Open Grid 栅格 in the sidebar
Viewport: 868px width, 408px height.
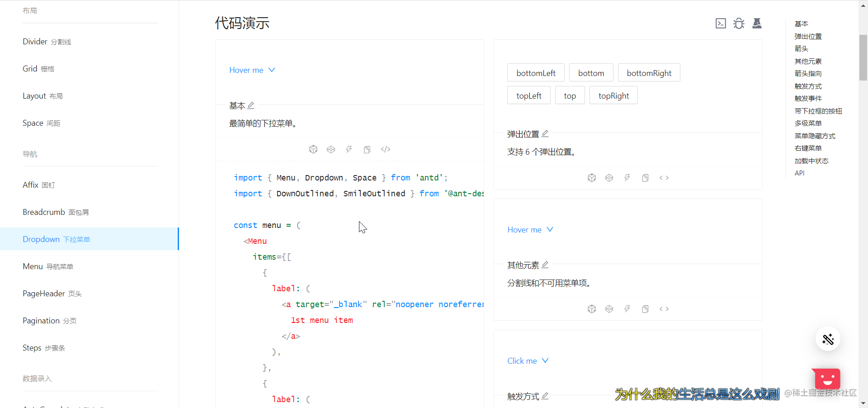pyautogui.click(x=90, y=69)
